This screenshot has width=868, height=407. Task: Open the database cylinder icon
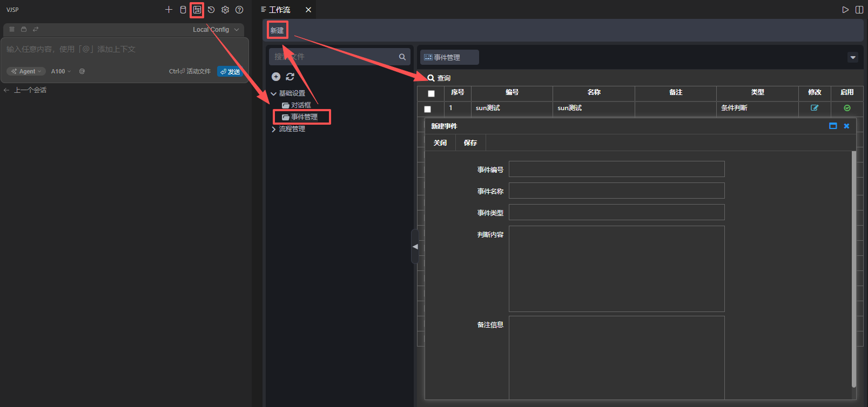tap(183, 10)
